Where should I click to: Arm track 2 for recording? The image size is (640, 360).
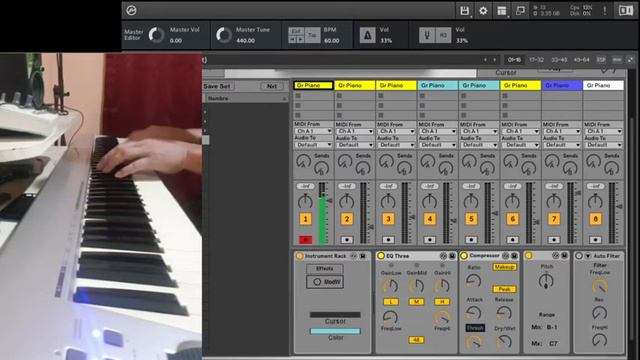point(347,240)
